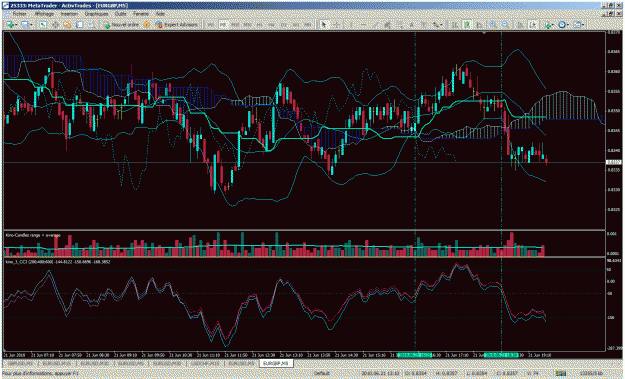Select the horizontal line drawing tool

364,25
